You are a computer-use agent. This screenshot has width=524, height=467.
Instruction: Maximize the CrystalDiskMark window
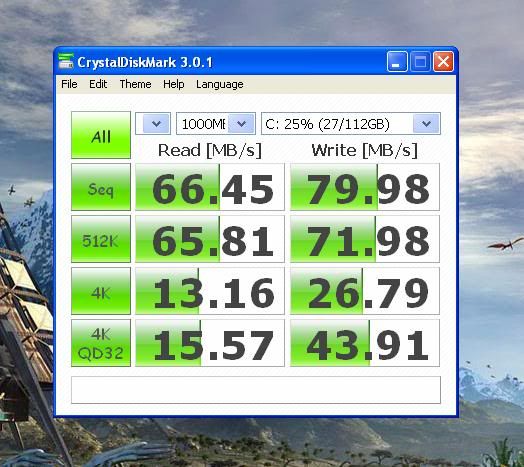pyautogui.click(x=420, y=62)
